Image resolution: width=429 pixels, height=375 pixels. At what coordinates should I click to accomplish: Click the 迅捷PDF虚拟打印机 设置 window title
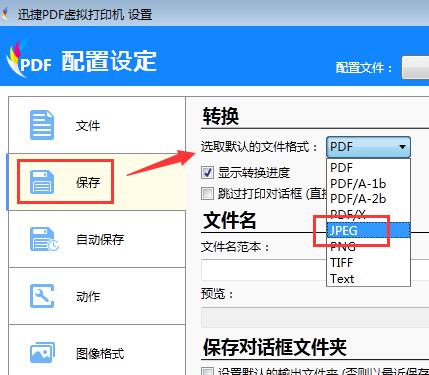pos(85,15)
